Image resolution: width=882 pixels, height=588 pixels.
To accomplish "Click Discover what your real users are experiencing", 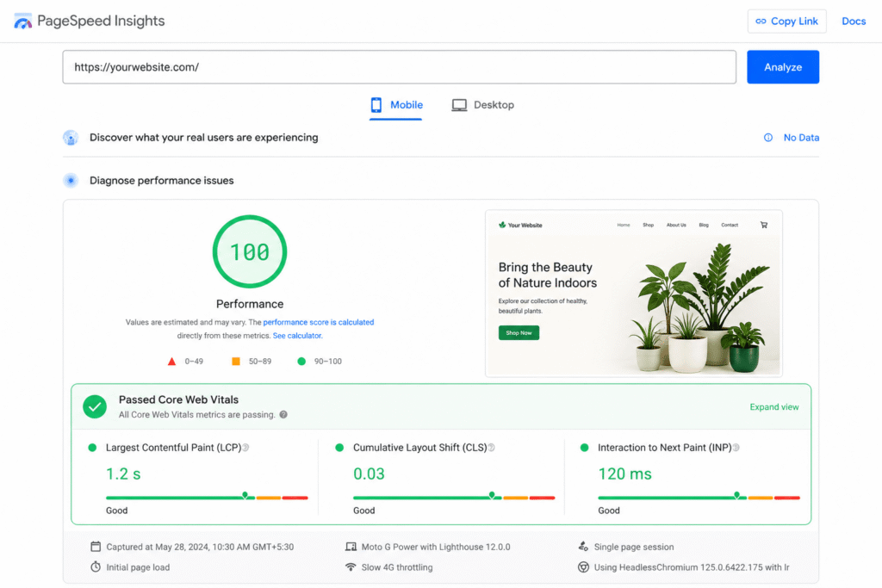I will tap(203, 138).
